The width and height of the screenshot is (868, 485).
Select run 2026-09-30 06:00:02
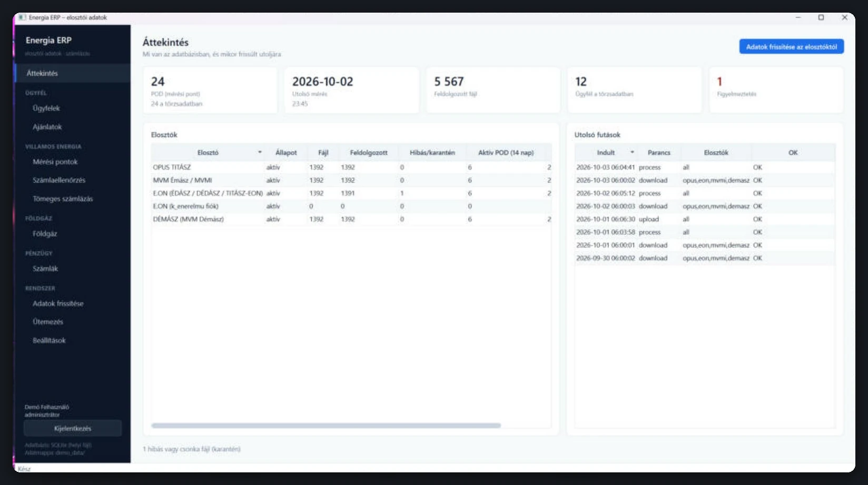click(x=705, y=258)
